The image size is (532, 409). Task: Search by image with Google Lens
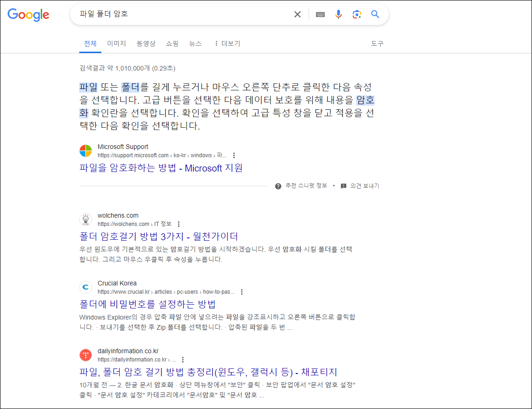[357, 14]
